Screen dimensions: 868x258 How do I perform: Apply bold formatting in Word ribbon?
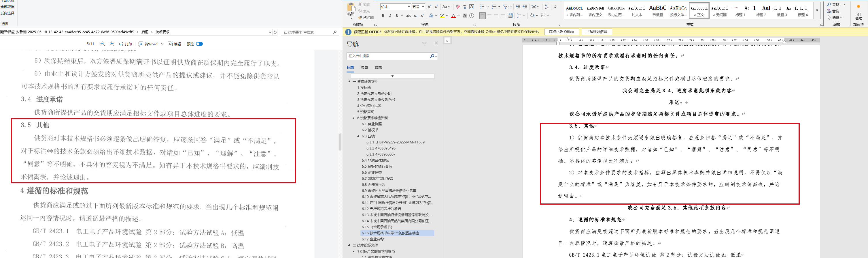point(383,16)
